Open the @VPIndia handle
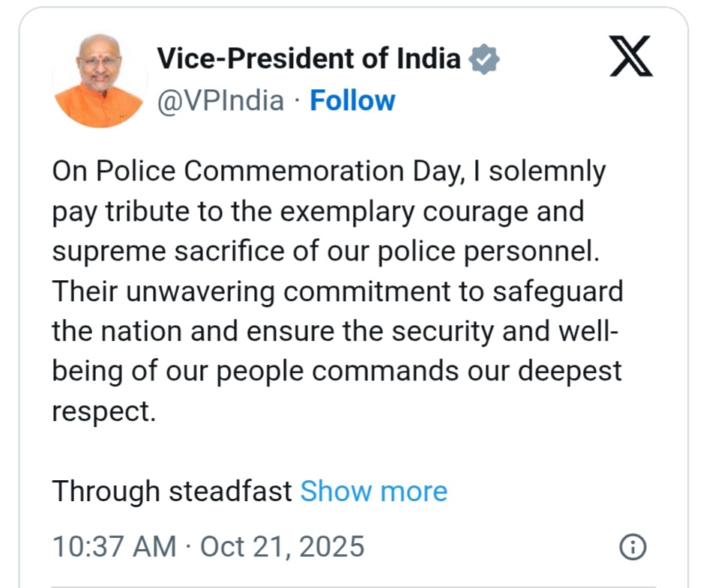Viewport: 709px width, 588px height. click(220, 100)
